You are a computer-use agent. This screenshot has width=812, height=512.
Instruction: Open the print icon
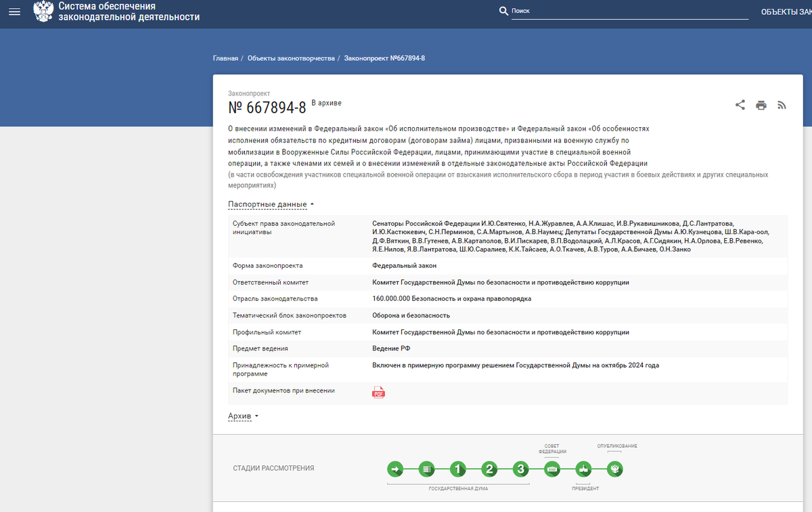click(761, 105)
